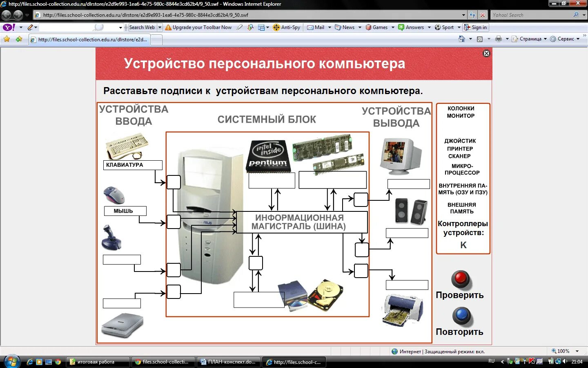The height and width of the screenshot is (368, 588).
Task: Click the joystick device image
Action: [x=111, y=238]
